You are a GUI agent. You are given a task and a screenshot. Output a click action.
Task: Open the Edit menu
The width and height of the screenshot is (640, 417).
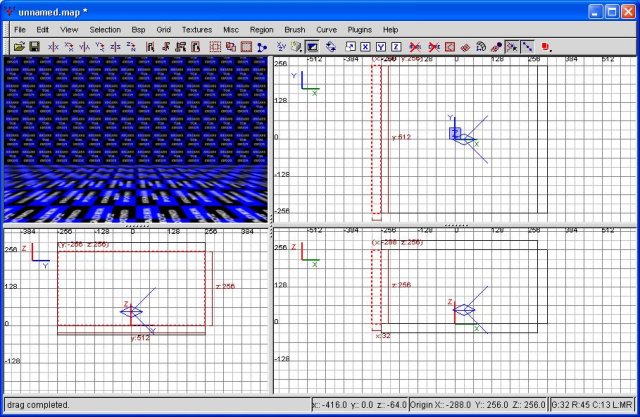pos(42,30)
